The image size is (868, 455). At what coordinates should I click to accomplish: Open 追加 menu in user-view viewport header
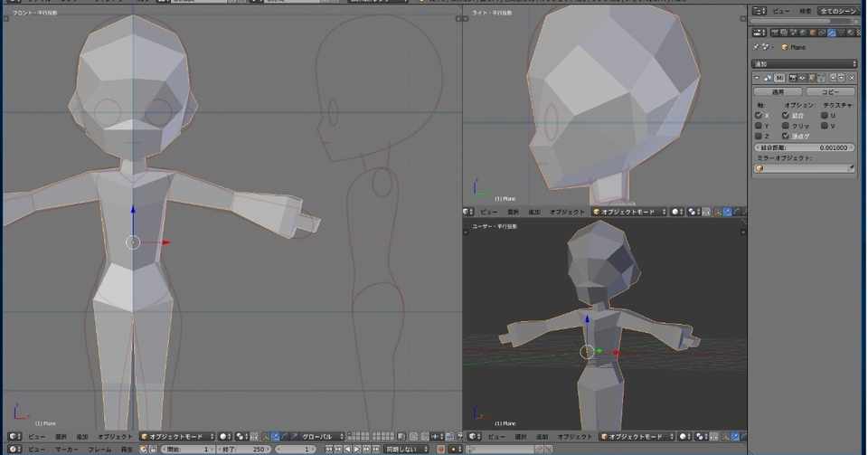[x=542, y=437]
